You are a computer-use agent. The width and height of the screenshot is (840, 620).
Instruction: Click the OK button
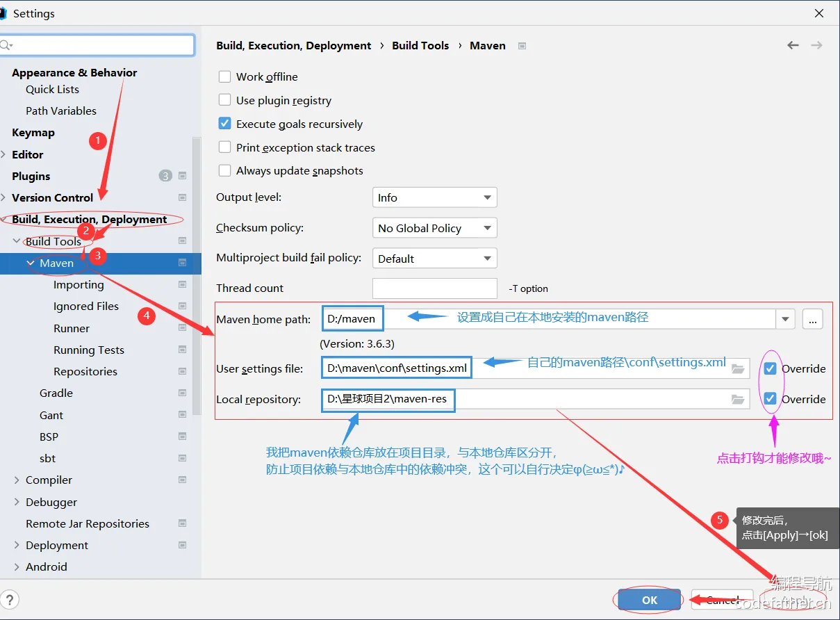[650, 601]
